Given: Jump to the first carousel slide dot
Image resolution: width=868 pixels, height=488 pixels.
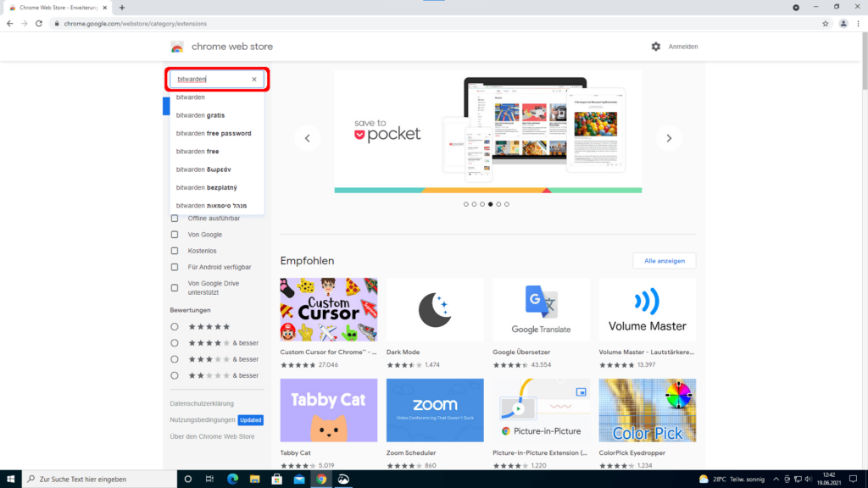Looking at the screenshot, I should tap(466, 204).
